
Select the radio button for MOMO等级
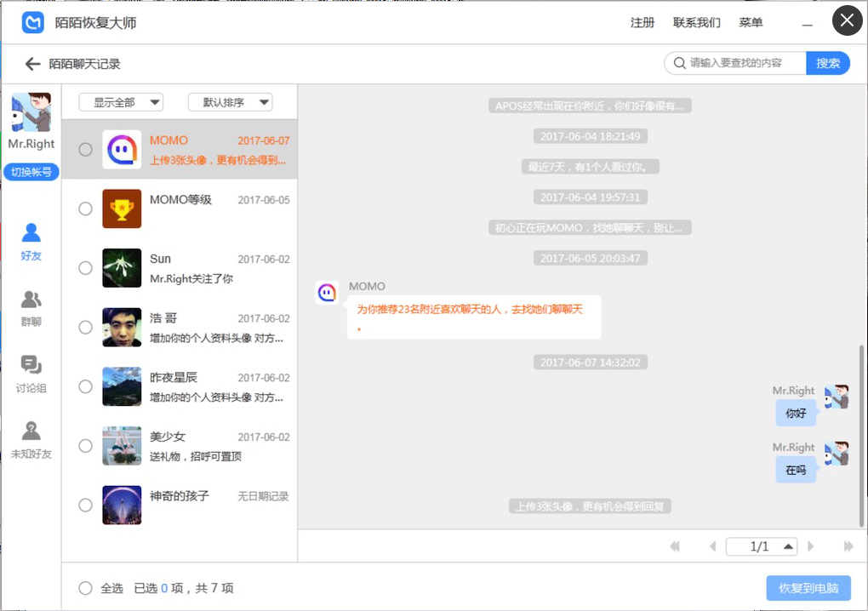point(85,208)
